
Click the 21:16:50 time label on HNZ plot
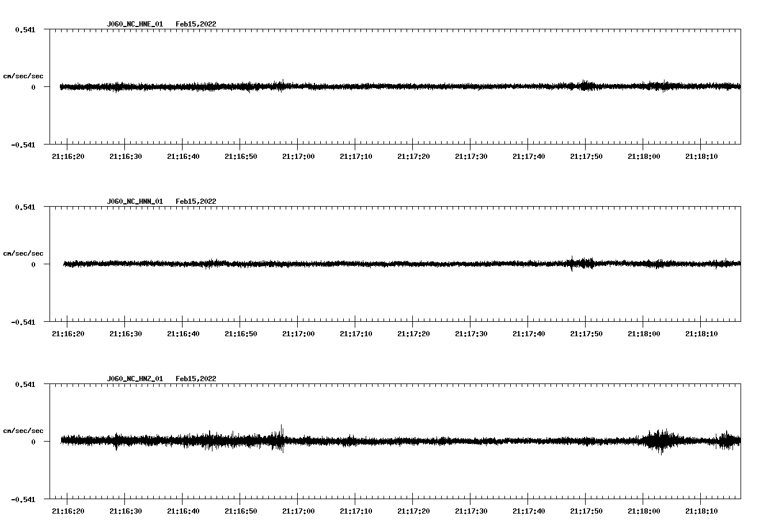(241, 511)
